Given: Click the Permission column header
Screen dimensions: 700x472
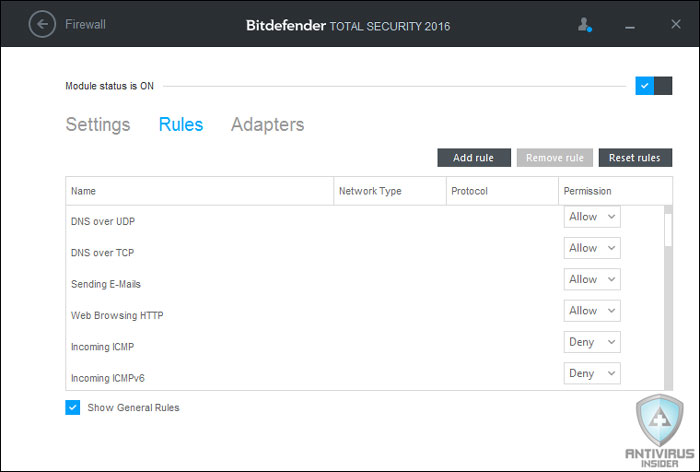Looking at the screenshot, I should (615, 191).
